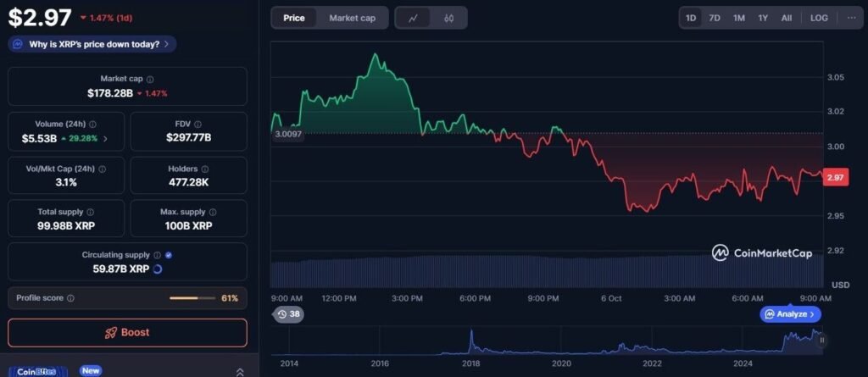Click the $297.77B FDV value
This screenshot has width=868, height=377.
pos(189,138)
